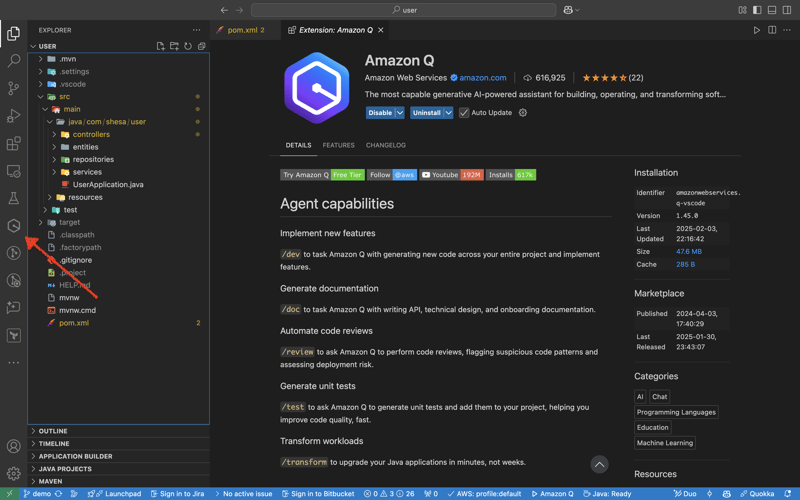This screenshot has height=500, width=800.
Task: Click the New File icon in Explorer header
Action: (x=160, y=46)
